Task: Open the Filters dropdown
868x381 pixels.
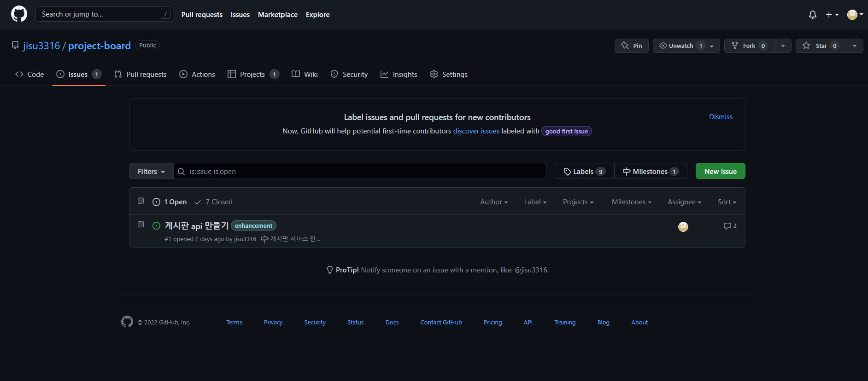Action: tap(151, 171)
